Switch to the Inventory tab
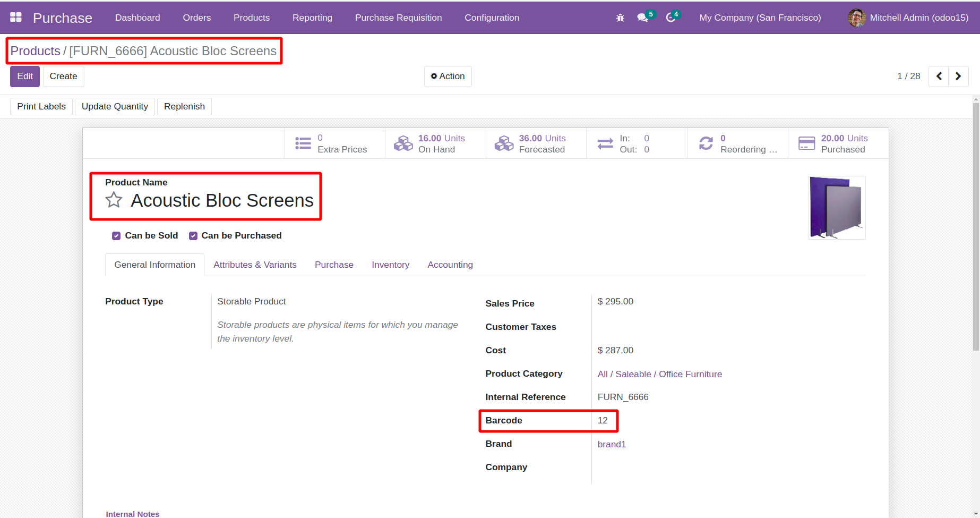The image size is (980, 518). [390, 265]
